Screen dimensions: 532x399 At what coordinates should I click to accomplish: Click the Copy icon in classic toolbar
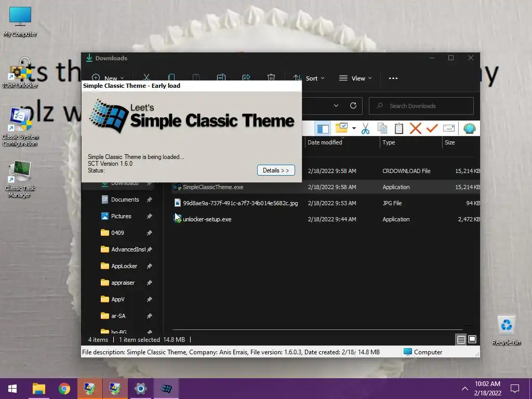[x=382, y=129]
